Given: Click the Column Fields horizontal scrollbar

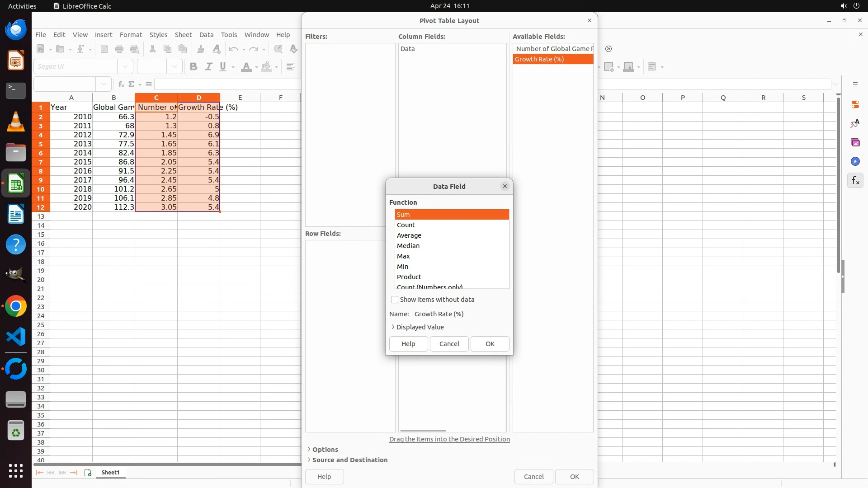Looking at the screenshot, I should coord(423,431).
